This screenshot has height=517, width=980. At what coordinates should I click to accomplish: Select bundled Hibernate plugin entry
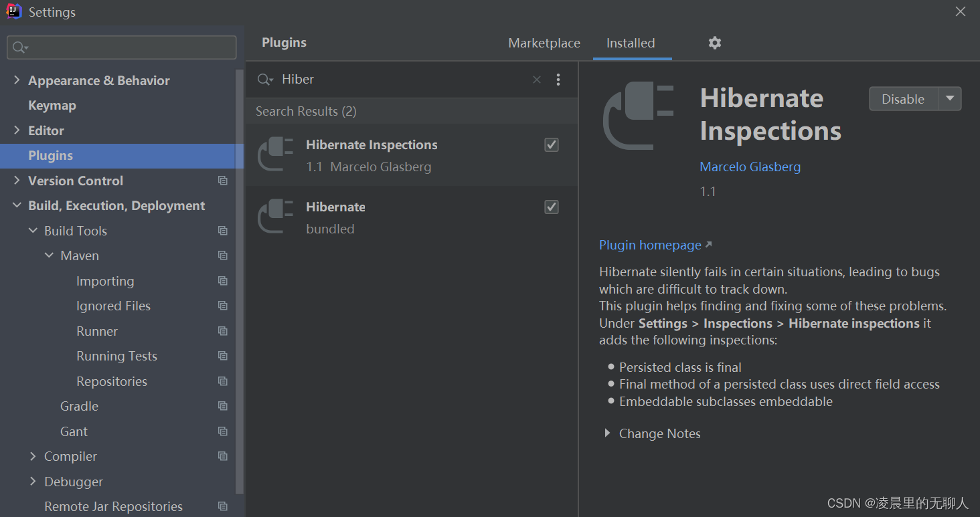(412, 217)
